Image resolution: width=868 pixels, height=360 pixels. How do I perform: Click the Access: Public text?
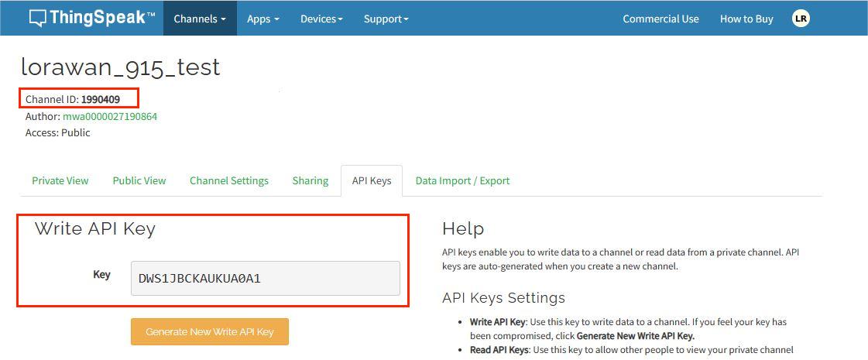57,133
